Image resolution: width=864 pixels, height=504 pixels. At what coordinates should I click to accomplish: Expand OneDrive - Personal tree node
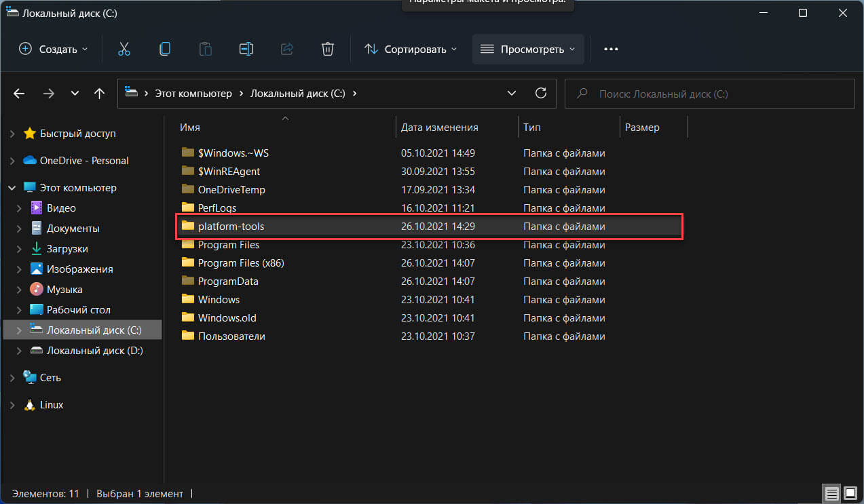point(12,161)
